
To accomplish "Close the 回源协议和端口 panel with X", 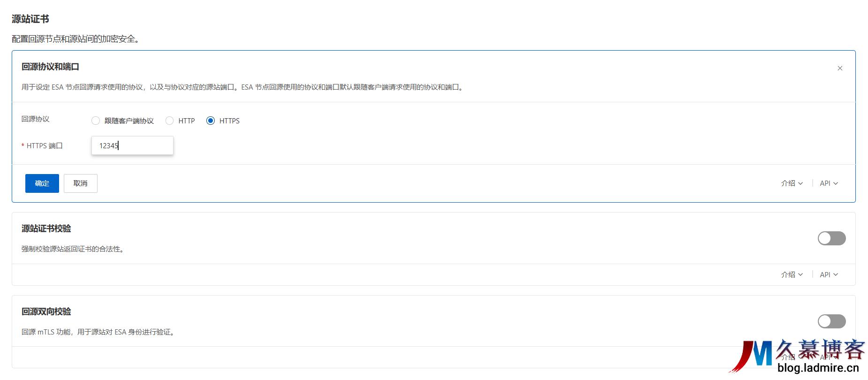I will pyautogui.click(x=840, y=68).
